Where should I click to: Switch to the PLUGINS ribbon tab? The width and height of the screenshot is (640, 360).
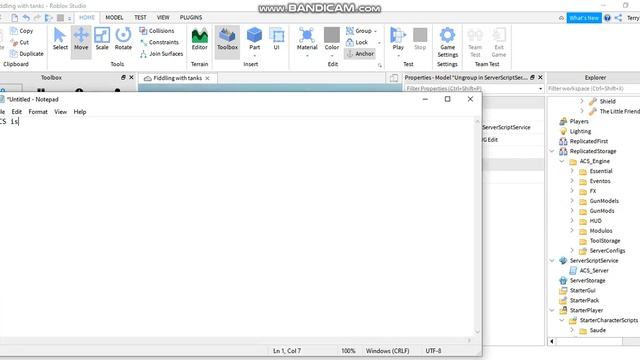(x=191, y=18)
